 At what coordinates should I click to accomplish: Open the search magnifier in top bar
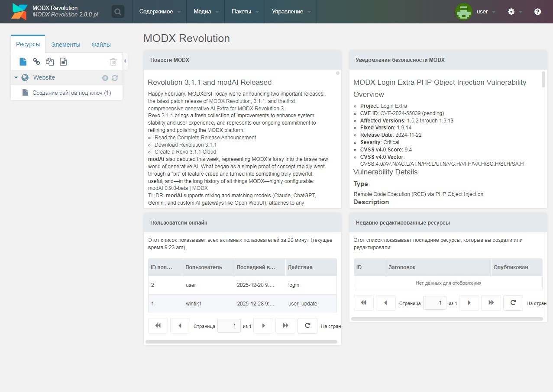[118, 12]
